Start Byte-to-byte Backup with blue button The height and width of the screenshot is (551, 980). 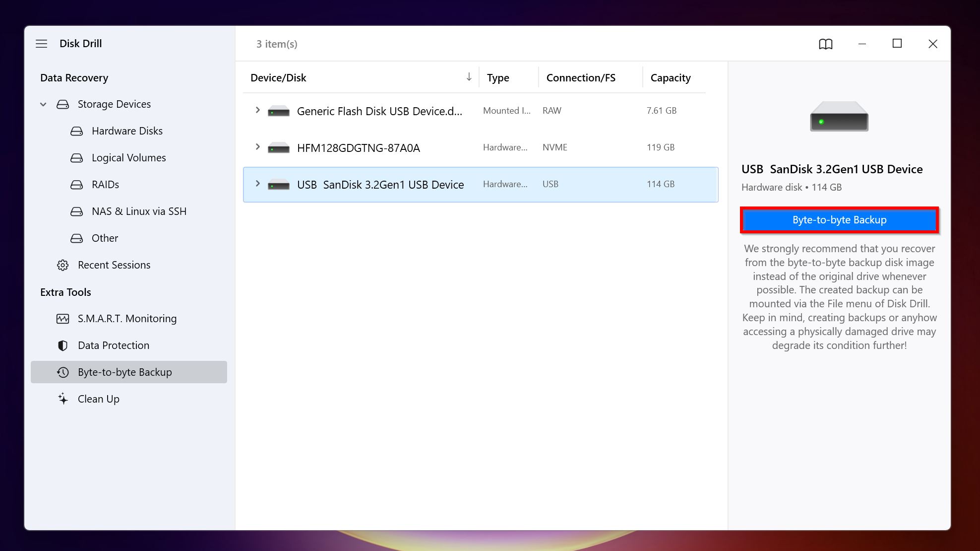tap(839, 220)
